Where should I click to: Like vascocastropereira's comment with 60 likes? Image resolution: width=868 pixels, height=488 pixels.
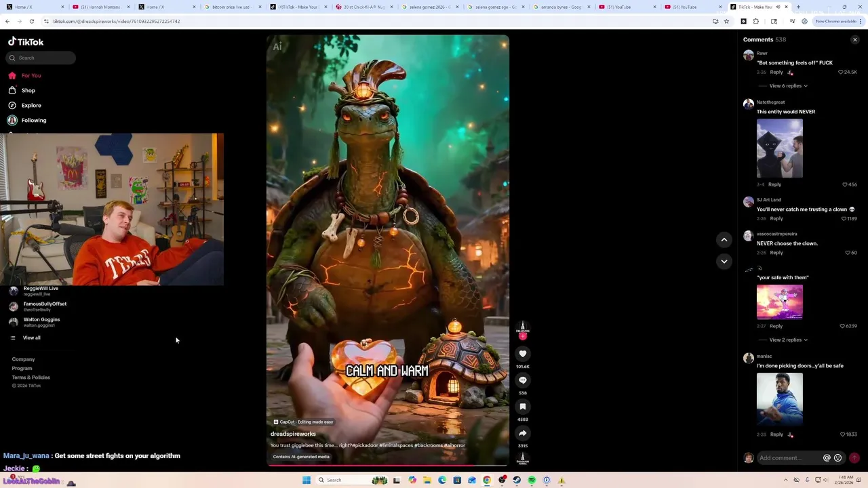(848, 253)
